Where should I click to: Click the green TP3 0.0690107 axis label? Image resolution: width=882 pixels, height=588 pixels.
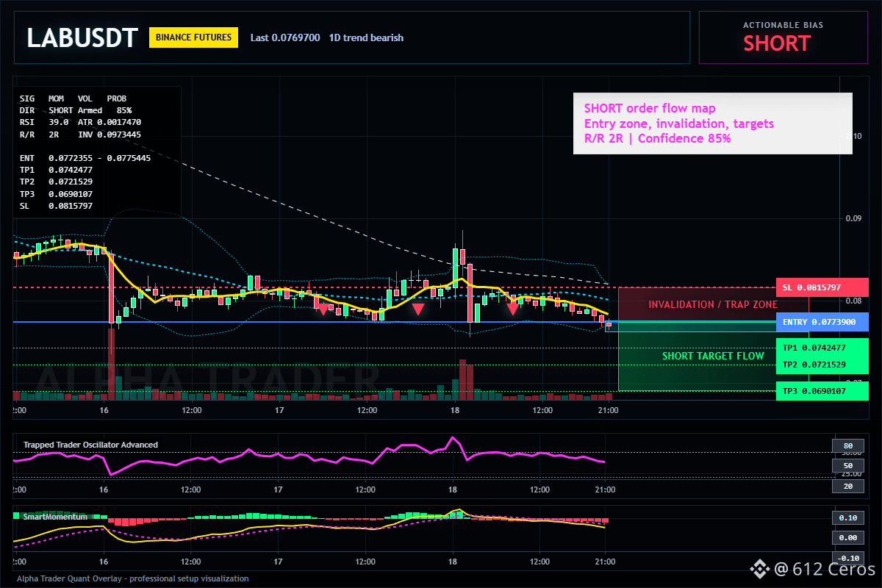point(822,391)
